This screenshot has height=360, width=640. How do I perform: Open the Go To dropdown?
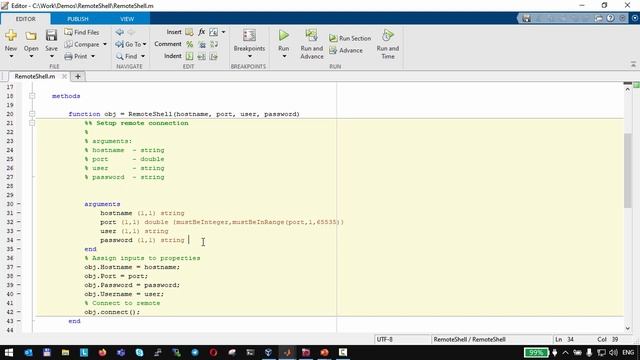click(131, 44)
